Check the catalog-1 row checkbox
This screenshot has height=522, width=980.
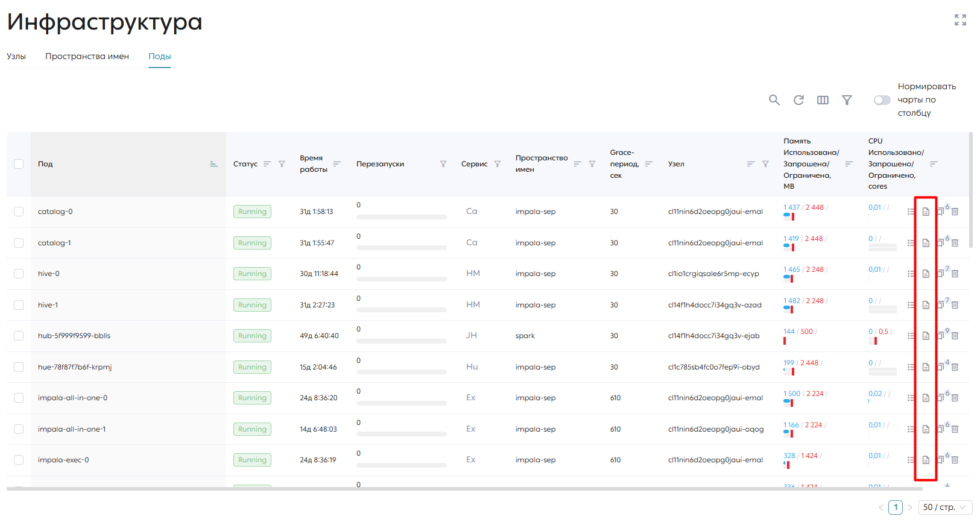click(19, 243)
